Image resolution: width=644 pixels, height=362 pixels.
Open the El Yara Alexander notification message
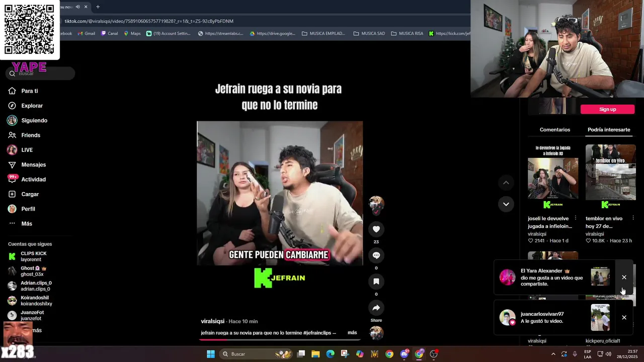[x=551, y=278]
